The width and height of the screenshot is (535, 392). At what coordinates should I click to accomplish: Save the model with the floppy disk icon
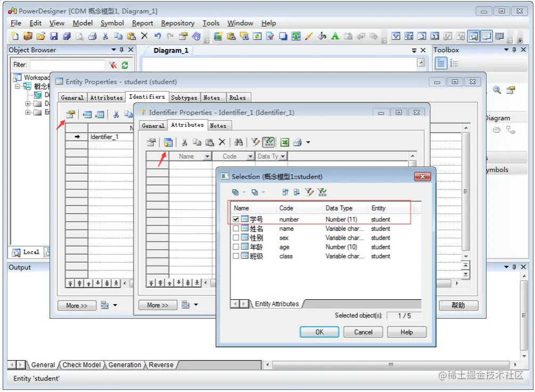point(54,36)
